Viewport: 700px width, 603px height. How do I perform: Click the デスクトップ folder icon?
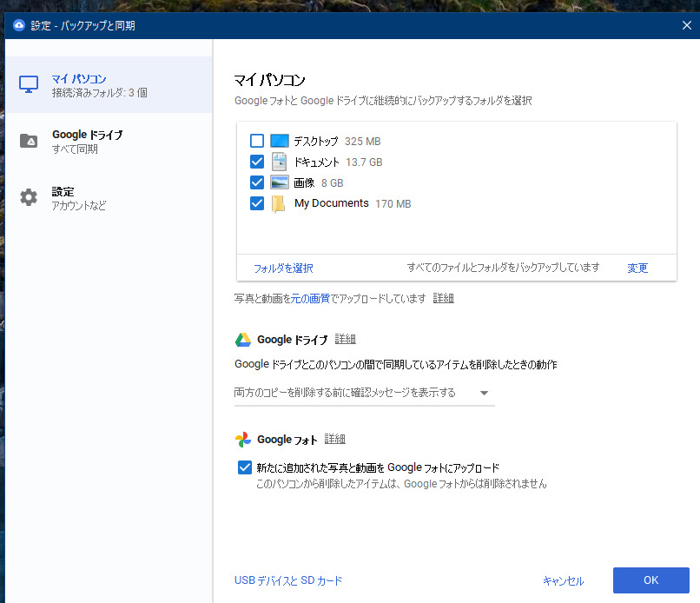pos(279,141)
